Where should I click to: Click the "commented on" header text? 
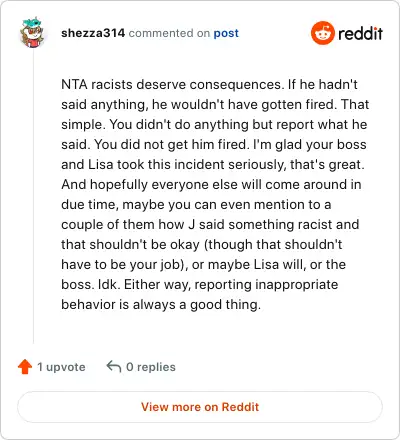(x=169, y=33)
